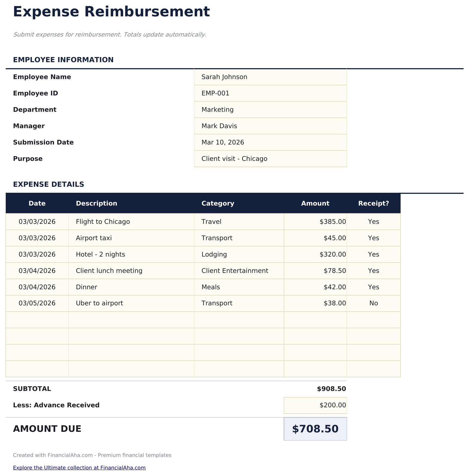Image resolution: width=469 pixels, height=476 pixels.
Task: Click the Client Entertainment category cell
Action: [239, 271]
